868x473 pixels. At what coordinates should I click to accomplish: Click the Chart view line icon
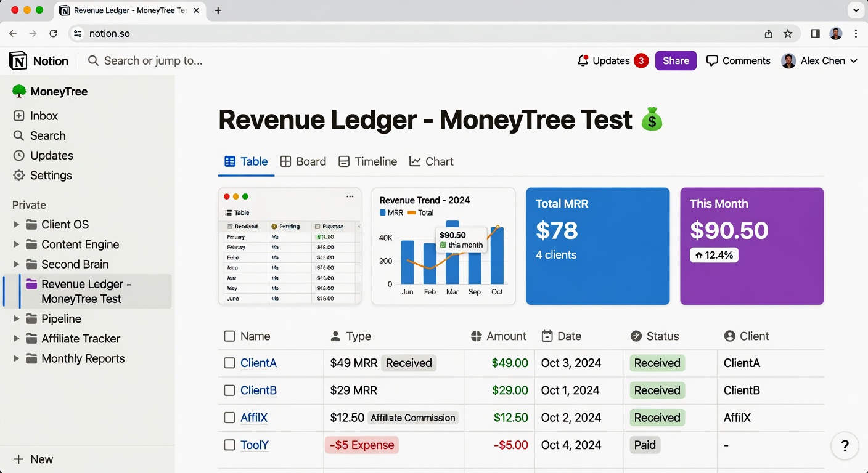click(x=415, y=161)
